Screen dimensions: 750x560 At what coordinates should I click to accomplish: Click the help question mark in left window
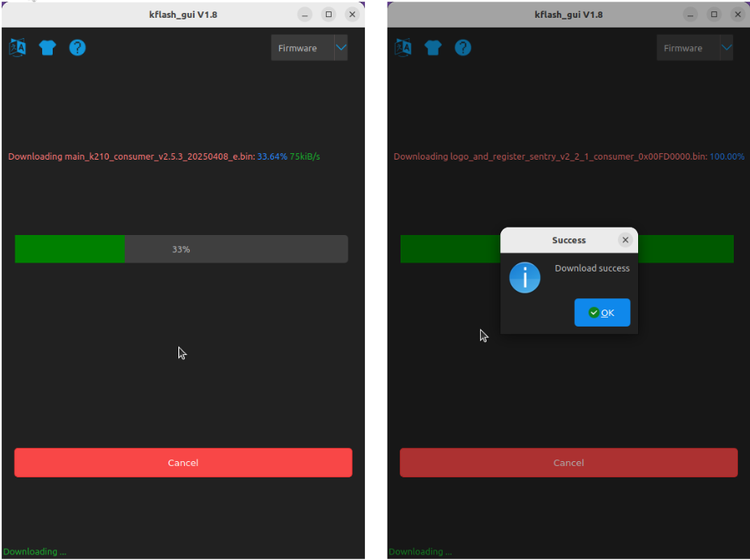click(77, 47)
